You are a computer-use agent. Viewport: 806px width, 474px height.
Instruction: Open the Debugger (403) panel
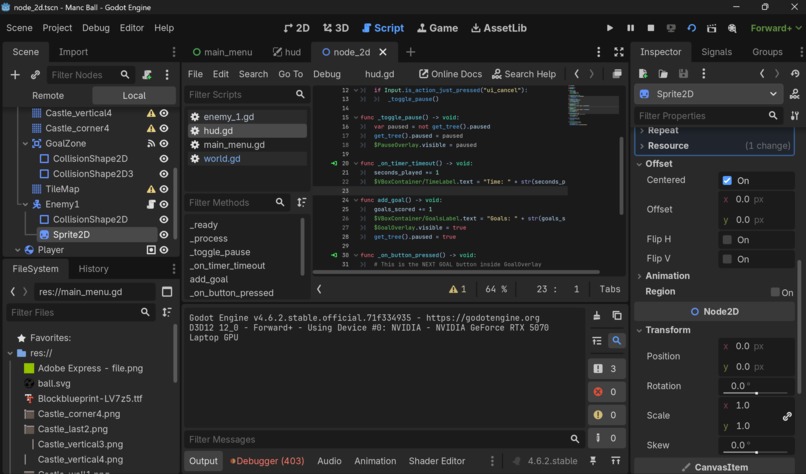(x=267, y=461)
